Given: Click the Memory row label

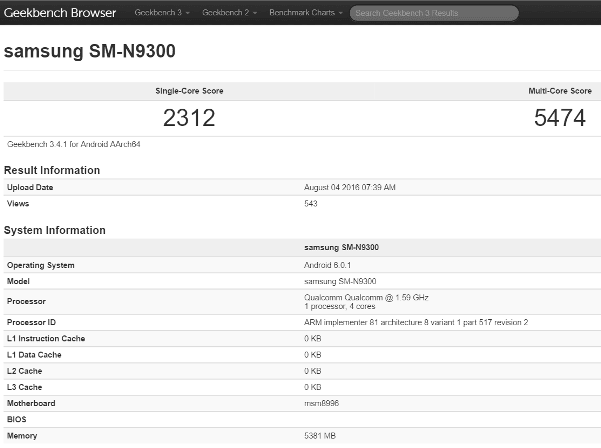Looking at the screenshot, I should pyautogui.click(x=22, y=436).
